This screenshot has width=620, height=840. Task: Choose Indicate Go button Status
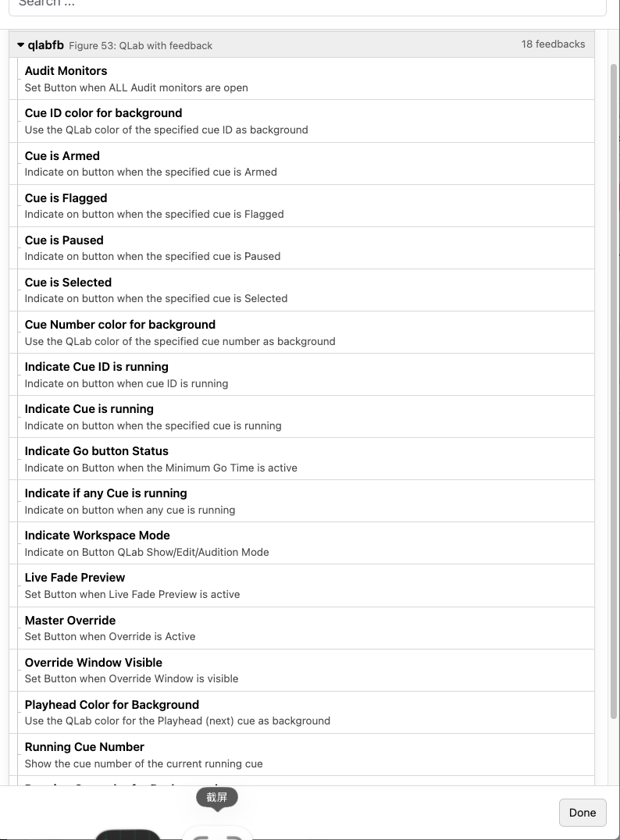pos(306,459)
